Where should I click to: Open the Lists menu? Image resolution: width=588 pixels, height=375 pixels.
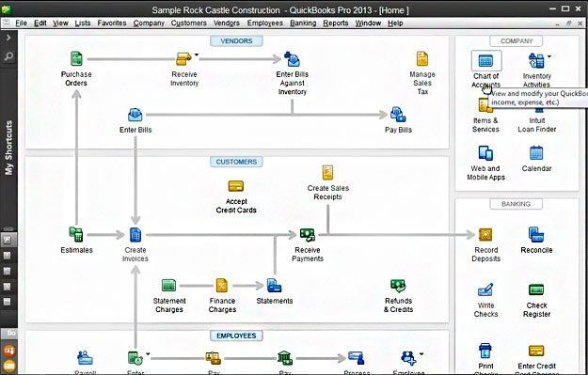[83, 23]
